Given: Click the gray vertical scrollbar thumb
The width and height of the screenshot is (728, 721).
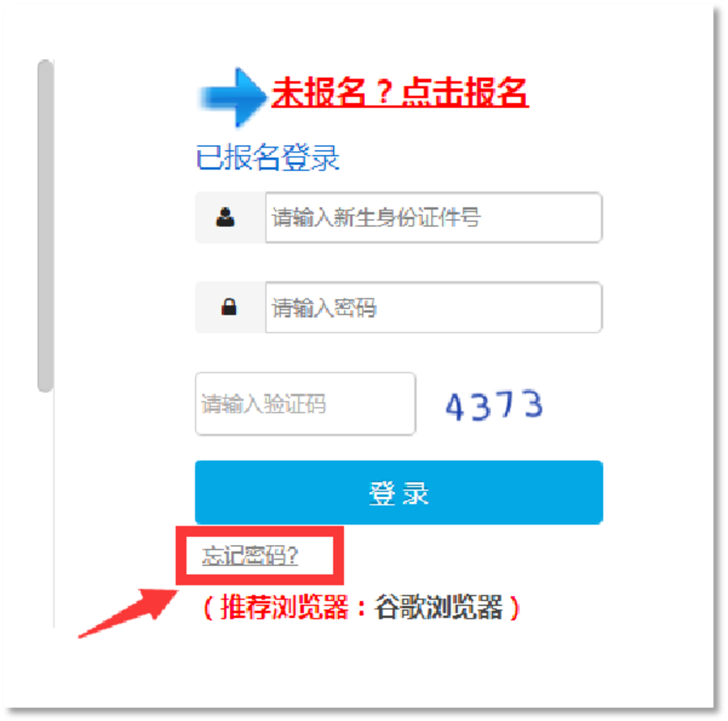Looking at the screenshot, I should pyautogui.click(x=45, y=225).
